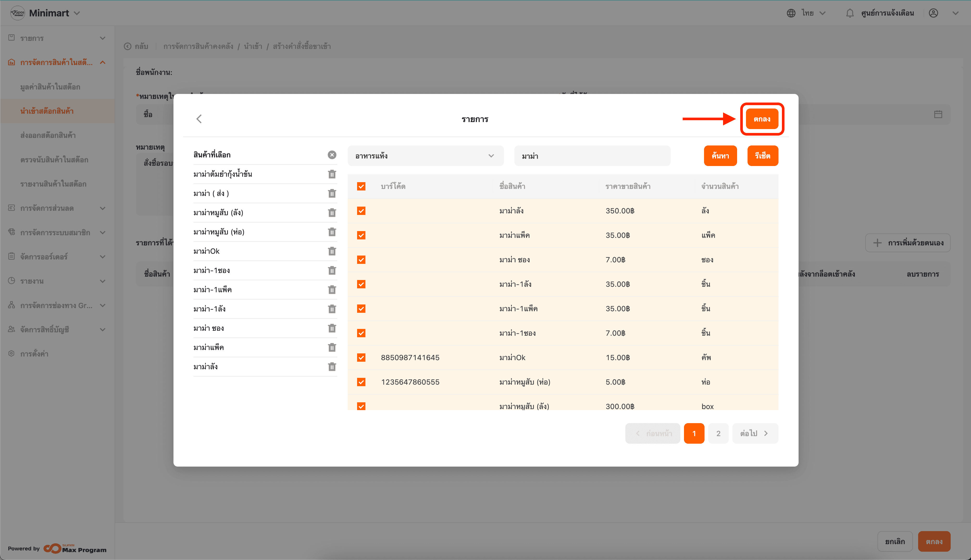971x560 pixels.
Task: Click ต่อไป next page button
Action: [x=755, y=434]
